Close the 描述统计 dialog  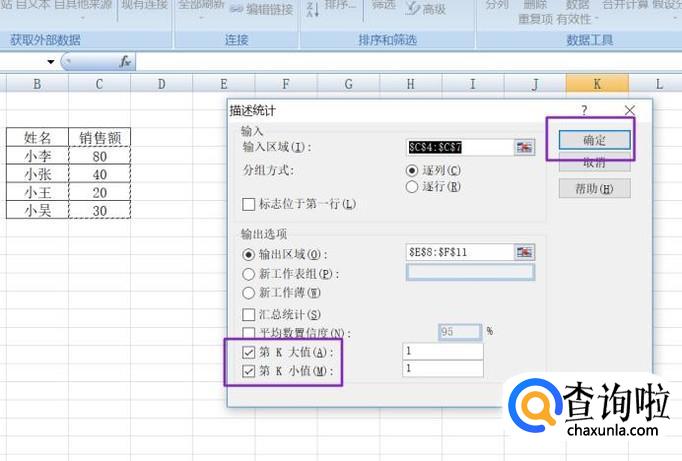[629, 110]
